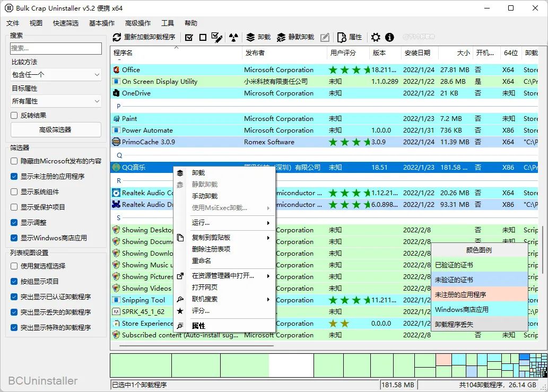Open the 目标属性 dropdown showing 所有属性

[56, 101]
